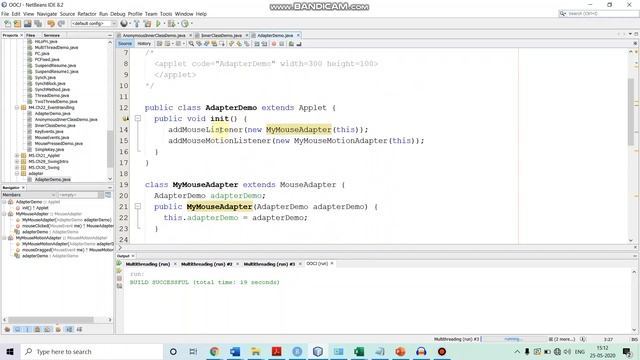Open PowerPoint from the Windows taskbar

[x=400, y=351]
